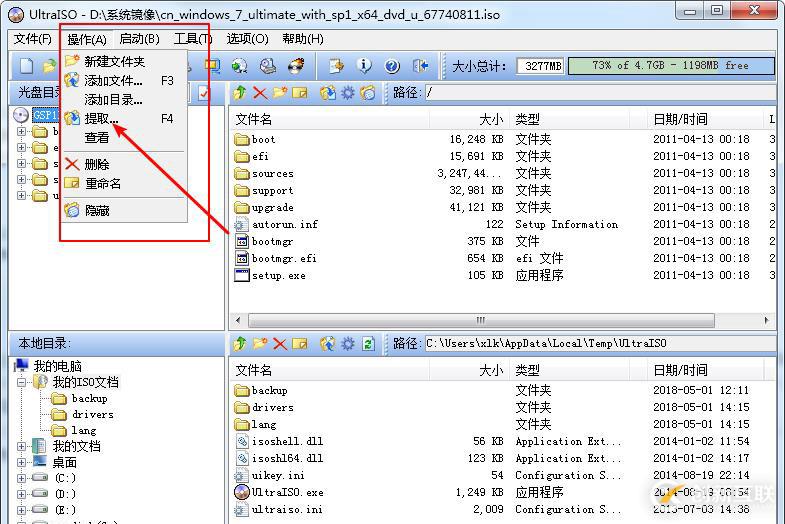The width and height of the screenshot is (785, 524).
Task: Expand the (D:) drive node
Action: (x=22, y=494)
